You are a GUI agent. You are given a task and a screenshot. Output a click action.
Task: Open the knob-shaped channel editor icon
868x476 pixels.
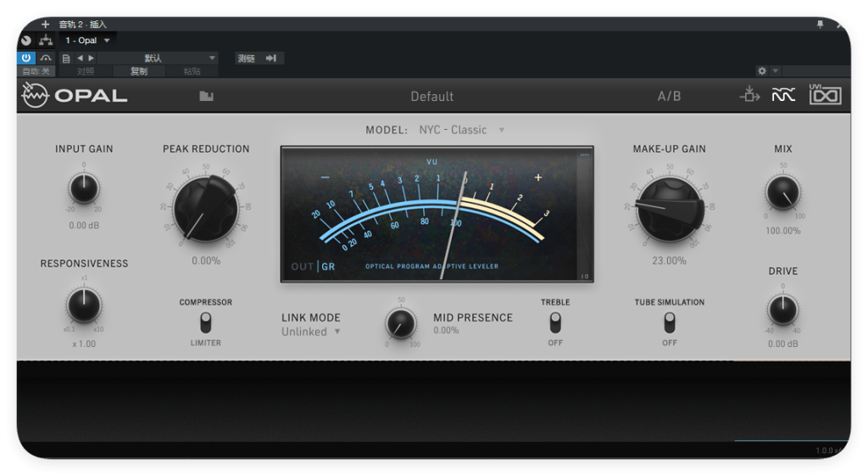tap(26, 41)
